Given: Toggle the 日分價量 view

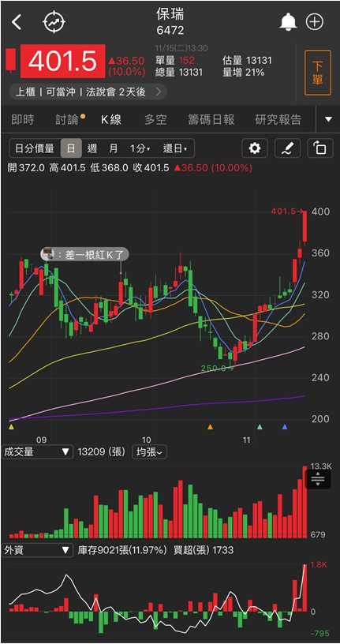Looking at the screenshot, I should 35,148.
